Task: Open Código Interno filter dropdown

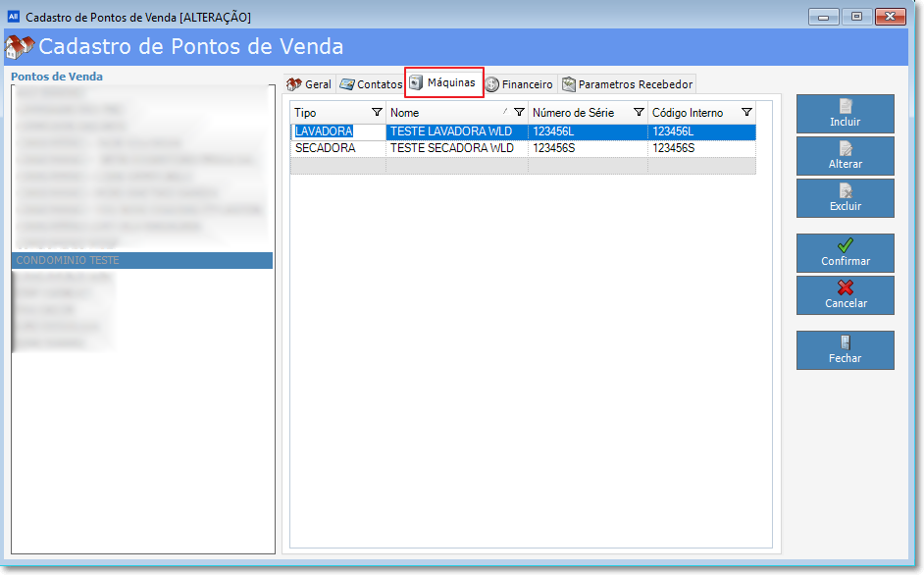Action: (746, 113)
